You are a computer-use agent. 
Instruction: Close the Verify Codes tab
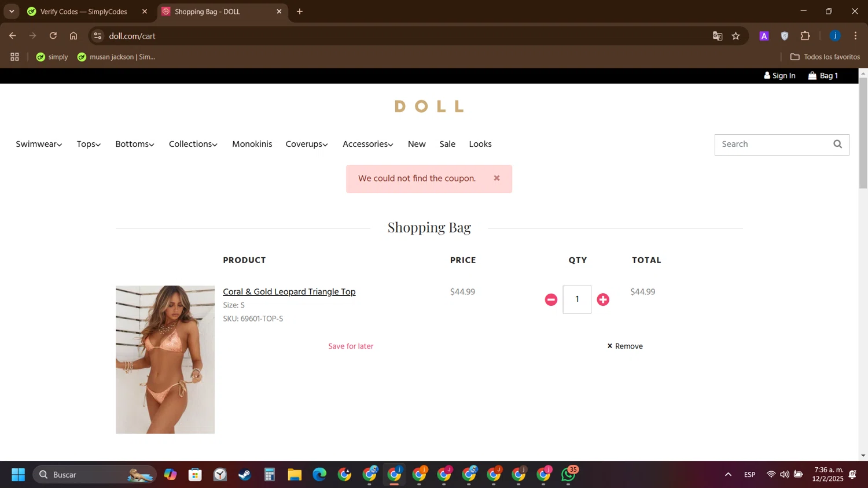click(145, 12)
